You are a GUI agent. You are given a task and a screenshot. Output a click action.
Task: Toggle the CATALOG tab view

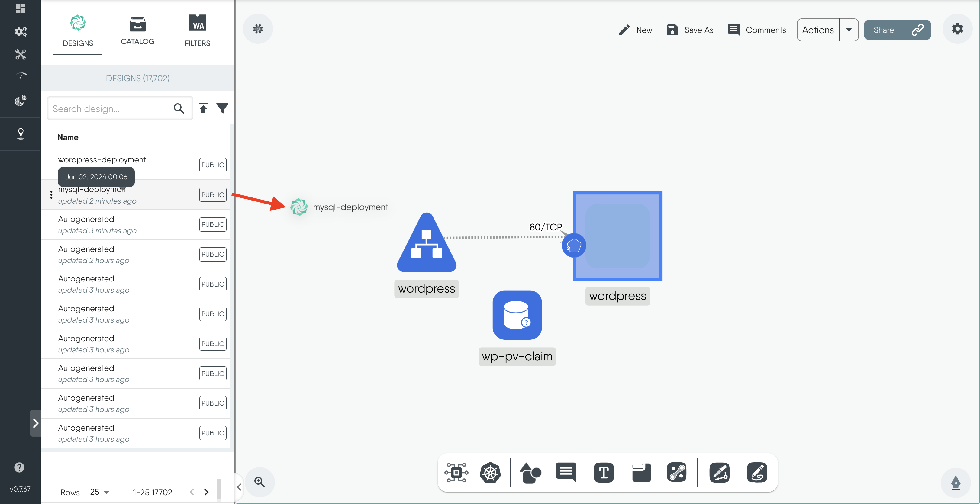(138, 29)
